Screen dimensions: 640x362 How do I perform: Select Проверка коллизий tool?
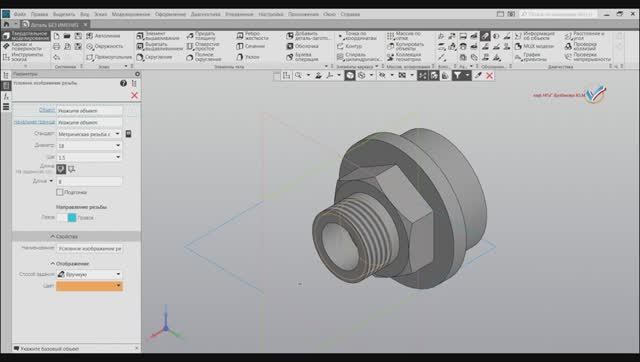click(x=581, y=47)
